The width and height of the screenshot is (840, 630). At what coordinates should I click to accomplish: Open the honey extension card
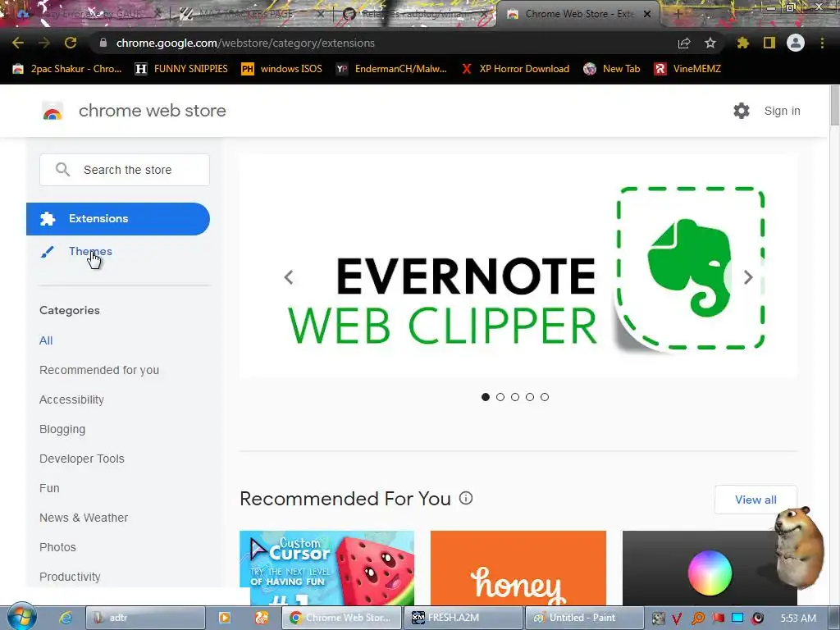point(518,568)
